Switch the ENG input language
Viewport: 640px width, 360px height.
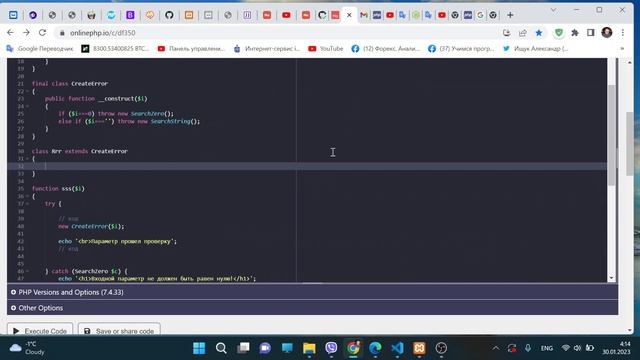click(547, 348)
